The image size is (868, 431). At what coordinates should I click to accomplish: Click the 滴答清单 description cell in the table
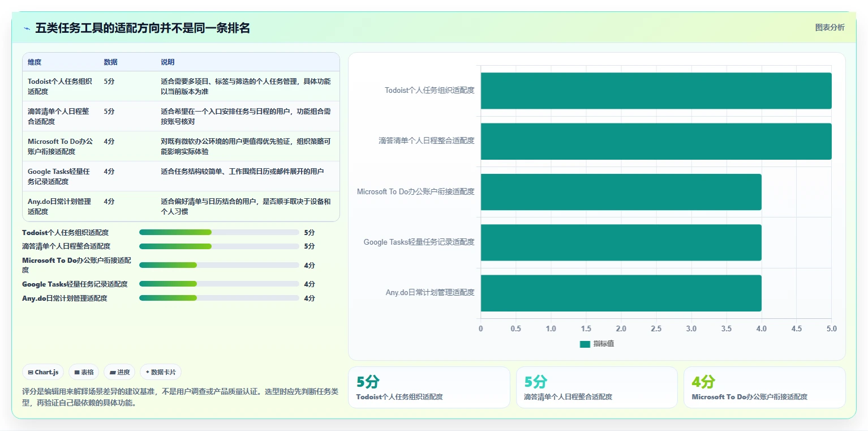click(x=247, y=116)
